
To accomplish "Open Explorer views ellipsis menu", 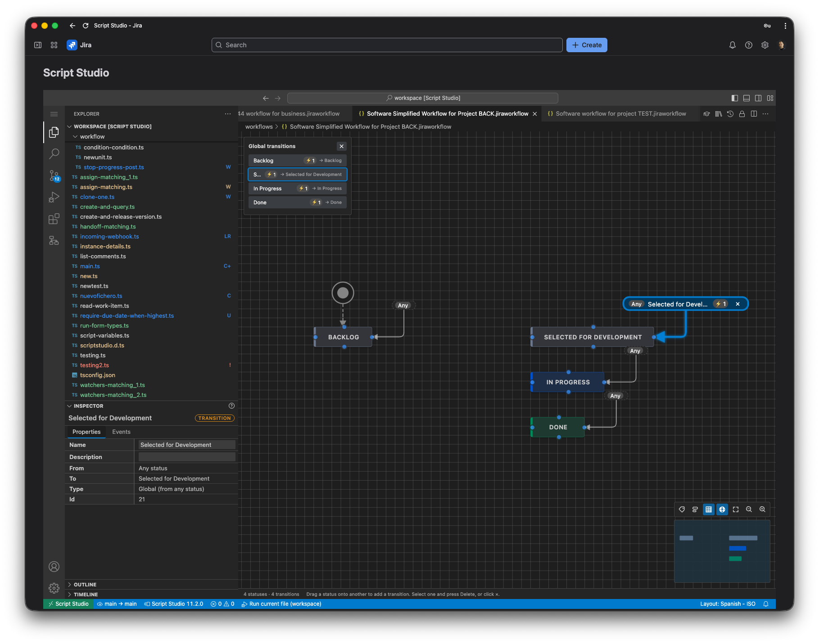I will 228,114.
